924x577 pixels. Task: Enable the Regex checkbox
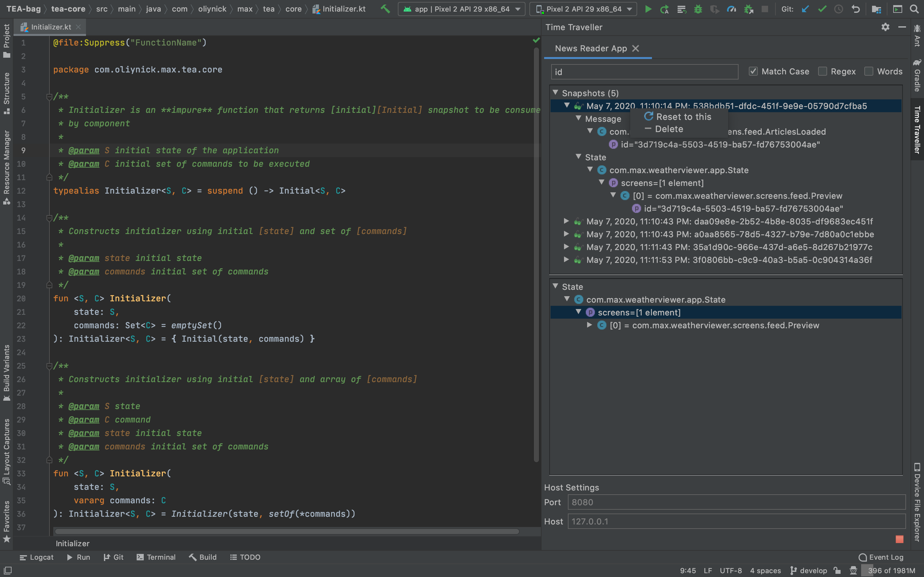pos(822,71)
